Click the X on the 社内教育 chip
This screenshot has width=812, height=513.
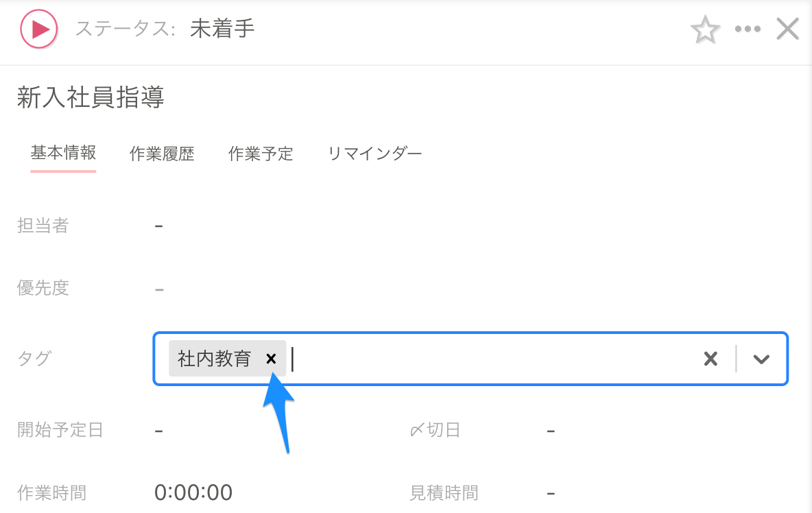(270, 358)
